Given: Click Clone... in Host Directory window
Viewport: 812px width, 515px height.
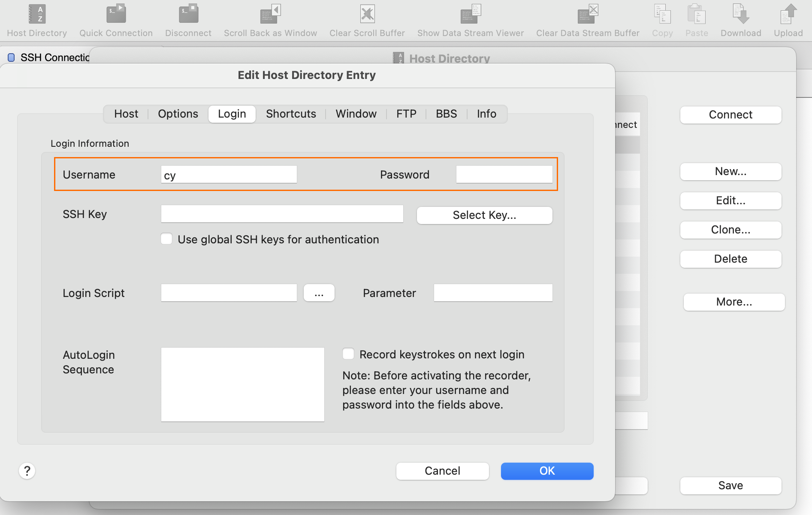Looking at the screenshot, I should (731, 230).
